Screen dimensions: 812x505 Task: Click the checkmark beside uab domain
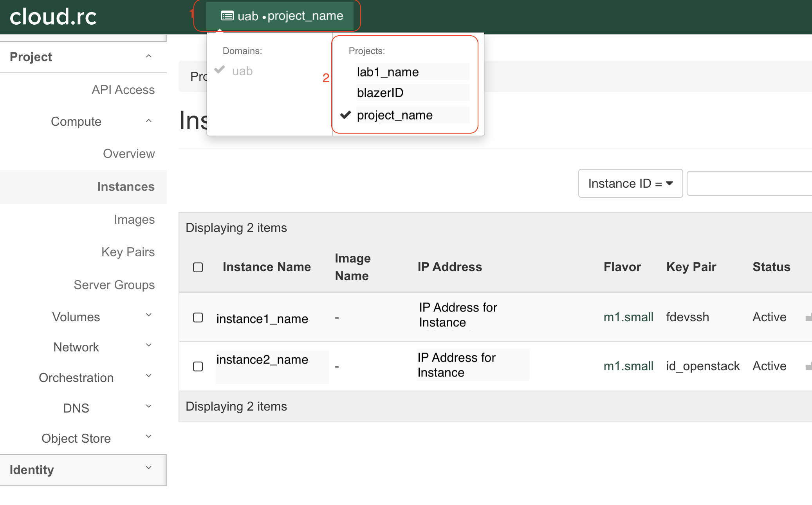pyautogui.click(x=220, y=70)
